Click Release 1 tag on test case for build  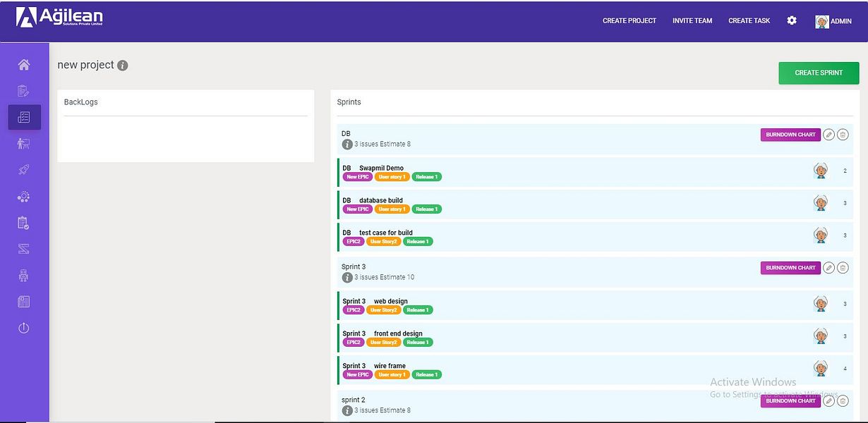[x=418, y=242]
